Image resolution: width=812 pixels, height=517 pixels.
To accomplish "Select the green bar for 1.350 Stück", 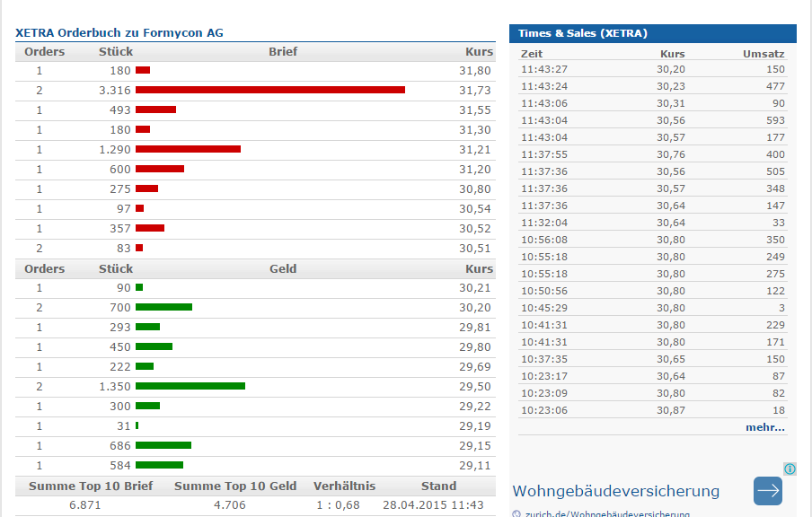I will pyautogui.click(x=190, y=386).
